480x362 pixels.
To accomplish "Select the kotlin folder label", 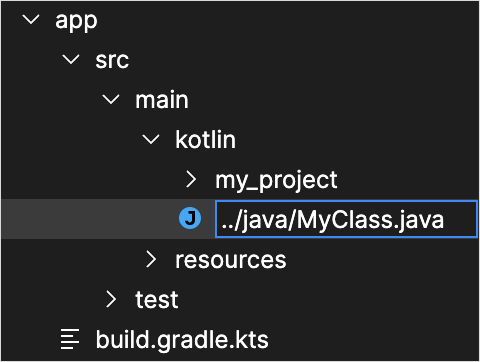I will click(205, 140).
